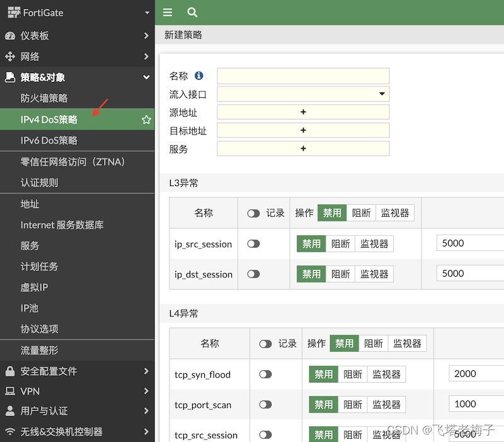504x442 pixels.
Task: Enable logging for tcp_port_scan
Action: [265, 404]
